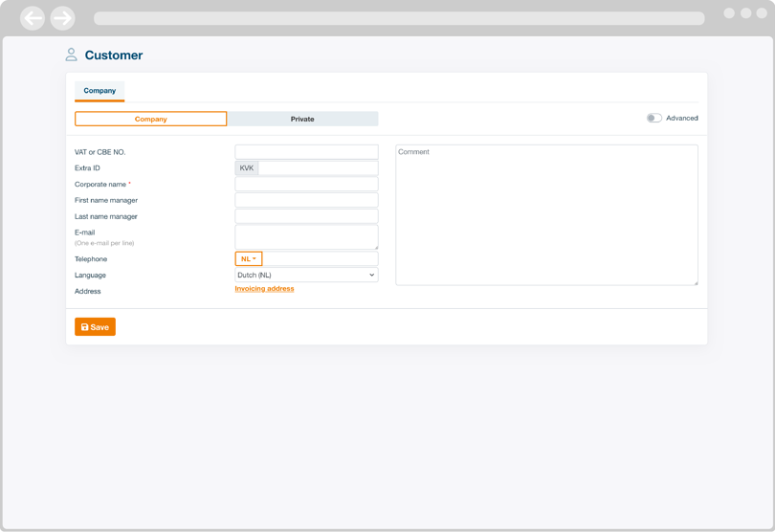
Task: Click the telephone number input field
Action: coord(320,258)
